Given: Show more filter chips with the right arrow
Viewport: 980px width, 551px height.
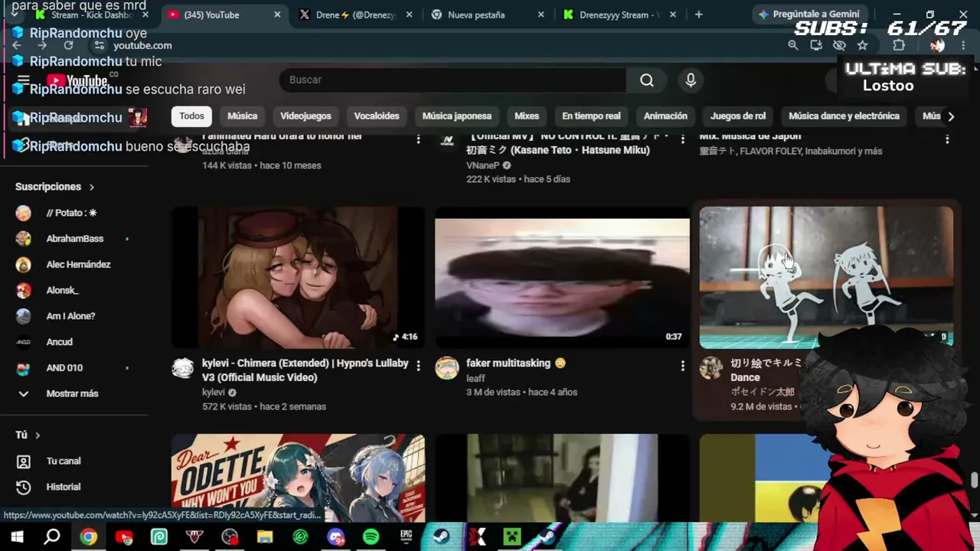Looking at the screenshot, I should coord(951,116).
